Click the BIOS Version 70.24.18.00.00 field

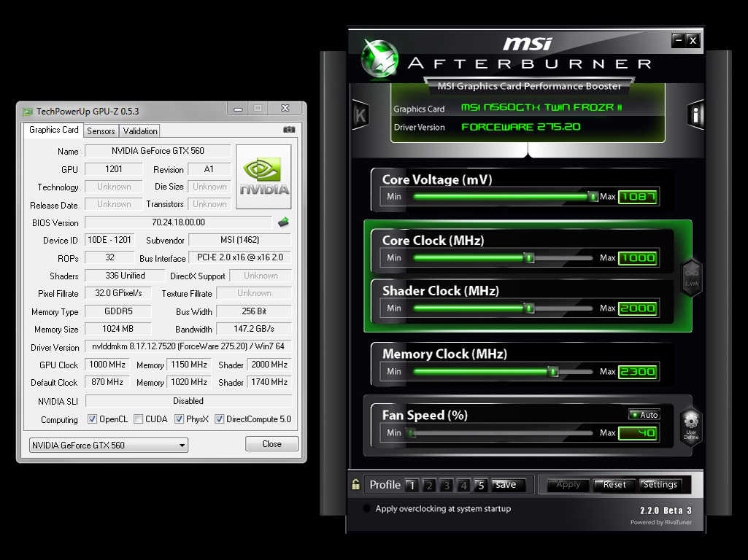(x=178, y=222)
